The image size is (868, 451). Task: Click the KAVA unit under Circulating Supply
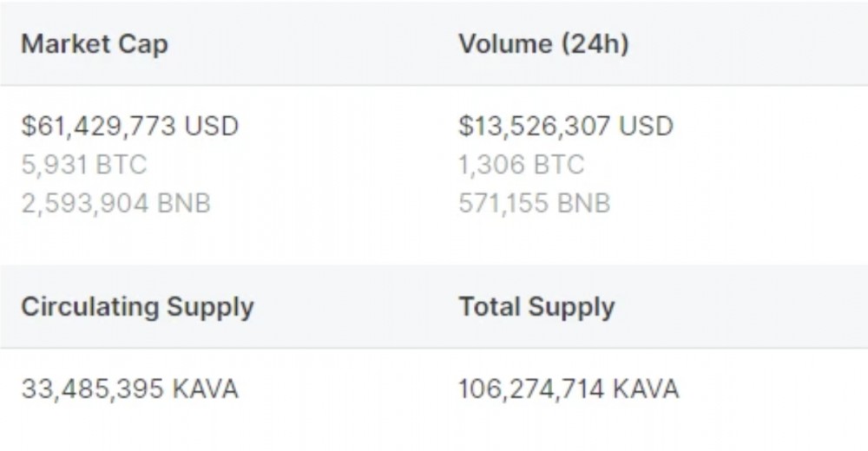pos(206,389)
